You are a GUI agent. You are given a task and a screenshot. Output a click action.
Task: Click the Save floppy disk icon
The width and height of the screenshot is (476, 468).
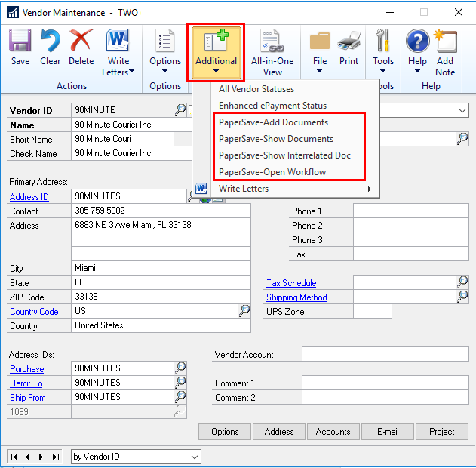click(20, 40)
